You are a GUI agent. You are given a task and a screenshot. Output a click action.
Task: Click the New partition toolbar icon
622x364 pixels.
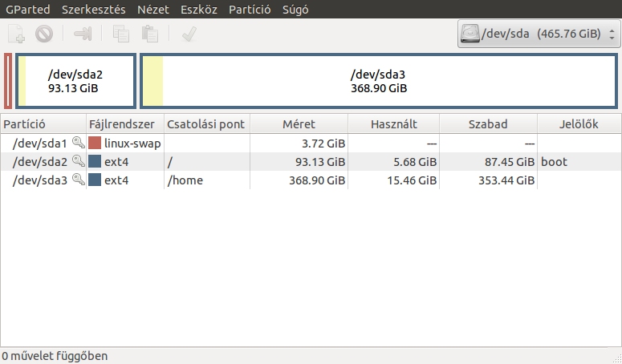[x=17, y=34]
